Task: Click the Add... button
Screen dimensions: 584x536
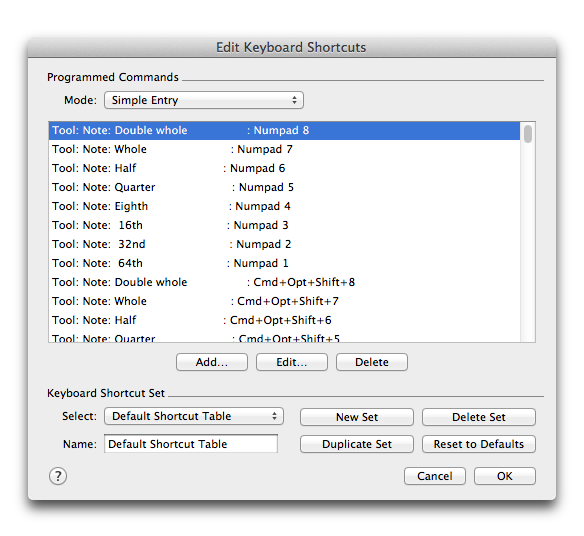Action: [212, 362]
